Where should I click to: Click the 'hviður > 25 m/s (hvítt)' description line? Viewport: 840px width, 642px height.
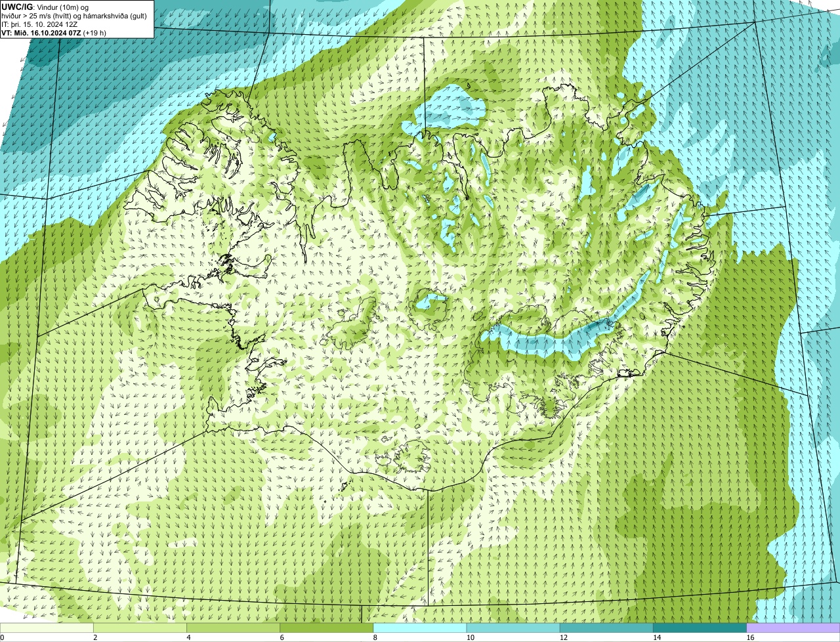(x=74, y=16)
